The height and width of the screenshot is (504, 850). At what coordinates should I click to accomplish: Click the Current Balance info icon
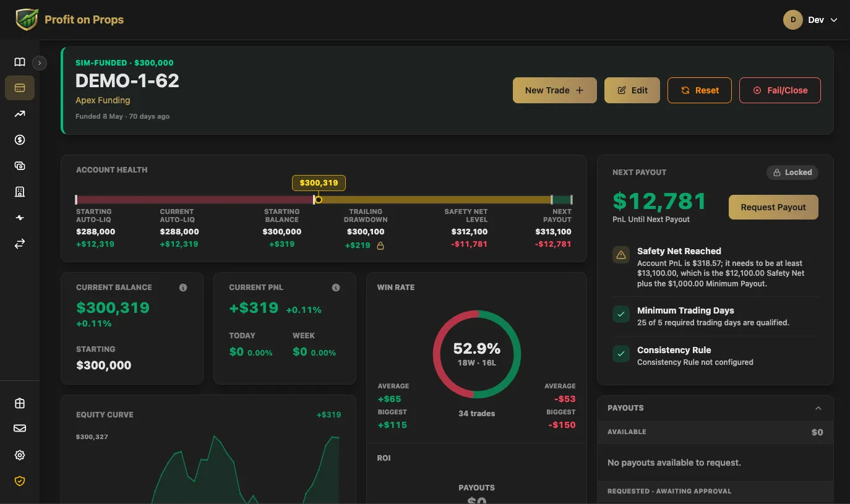point(183,288)
